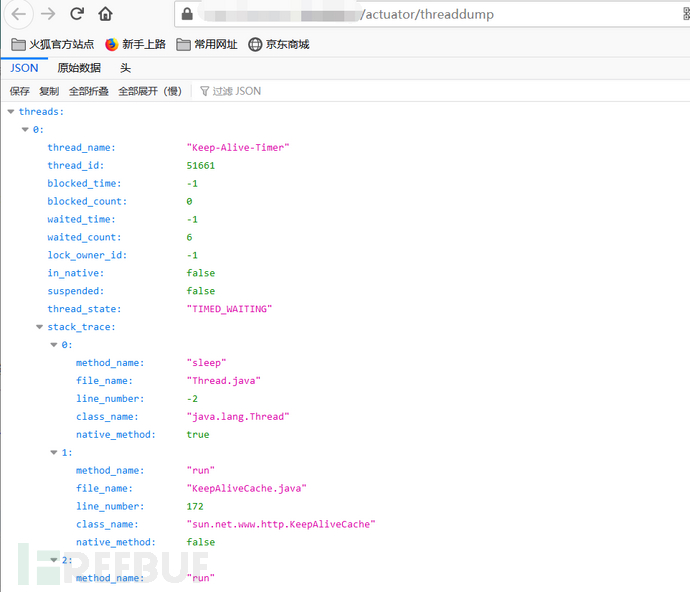Select the value "TIMED_WAITING"
Image resolution: width=690 pixels, height=592 pixels.
[x=229, y=309]
